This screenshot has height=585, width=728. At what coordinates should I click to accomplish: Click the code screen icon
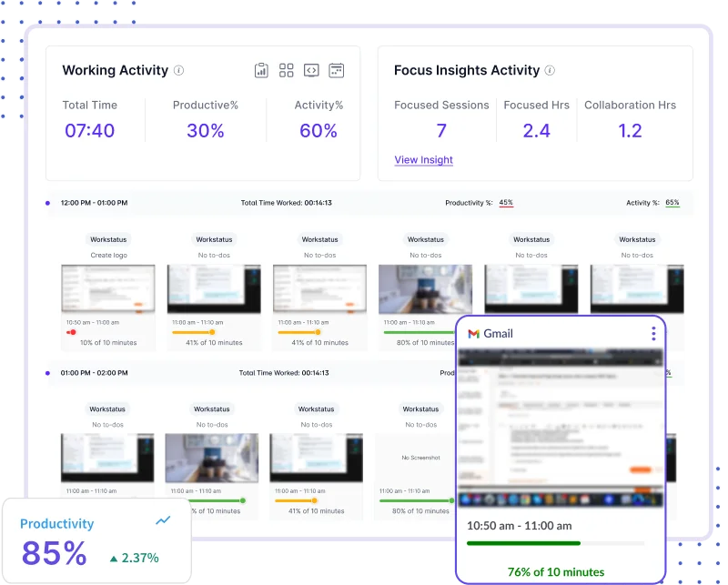click(311, 70)
